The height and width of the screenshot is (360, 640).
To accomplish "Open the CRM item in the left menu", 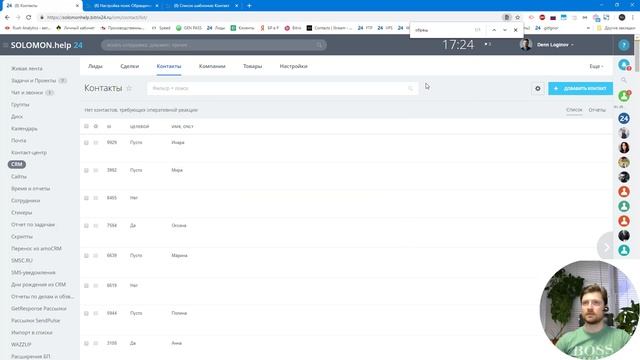I will pyautogui.click(x=17, y=164).
